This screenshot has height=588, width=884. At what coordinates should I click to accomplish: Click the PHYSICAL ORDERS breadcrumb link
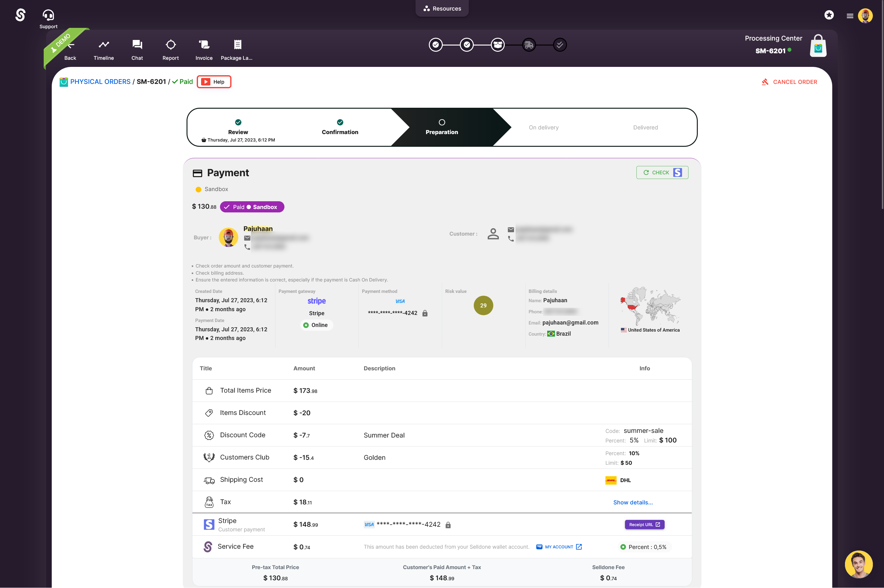[100, 82]
